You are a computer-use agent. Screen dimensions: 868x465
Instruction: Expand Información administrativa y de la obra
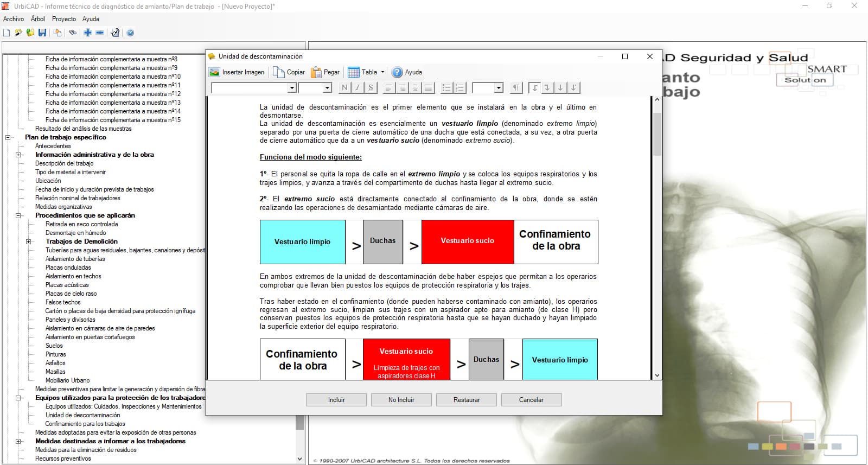tap(18, 155)
